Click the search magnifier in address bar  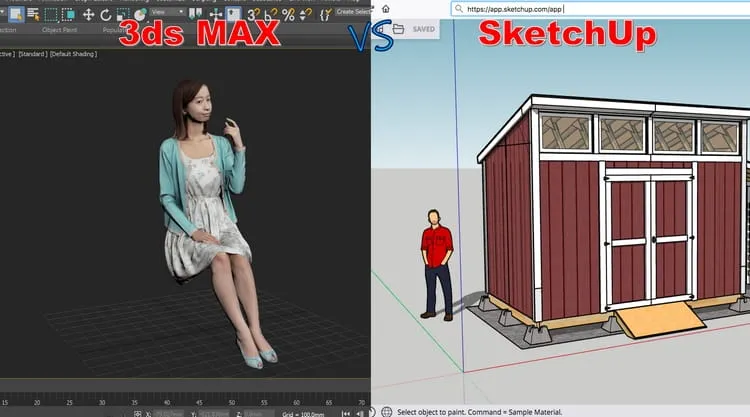coord(459,9)
